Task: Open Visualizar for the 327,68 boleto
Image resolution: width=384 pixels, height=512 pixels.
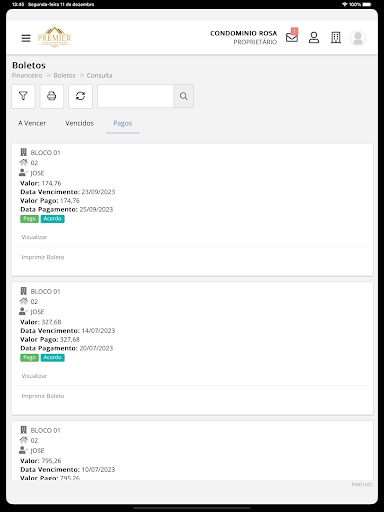Action: click(x=34, y=376)
